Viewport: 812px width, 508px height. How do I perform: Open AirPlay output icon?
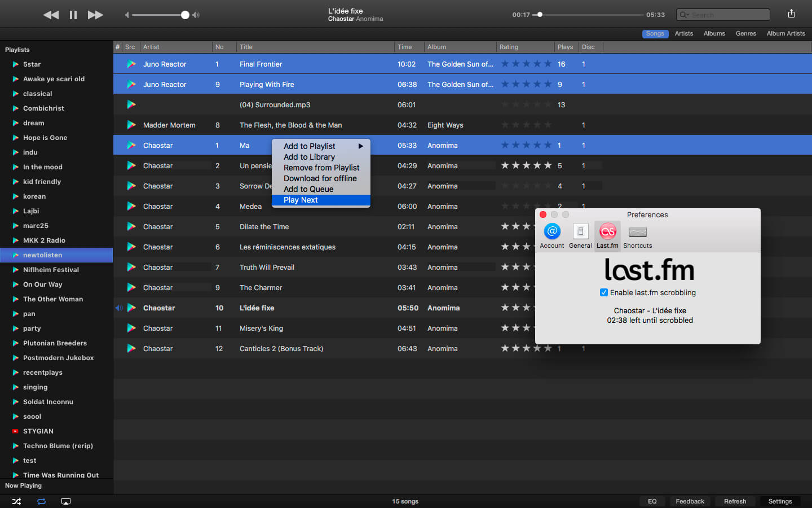pyautogui.click(x=66, y=501)
